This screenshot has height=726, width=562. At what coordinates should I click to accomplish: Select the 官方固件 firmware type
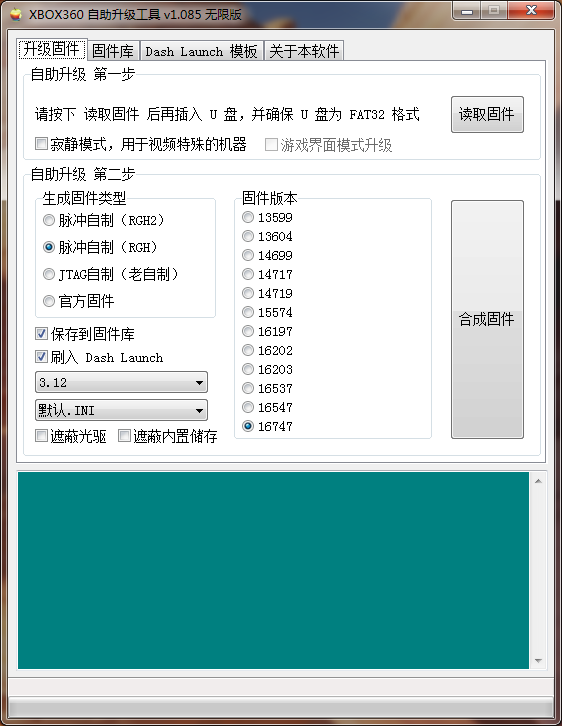[49, 301]
